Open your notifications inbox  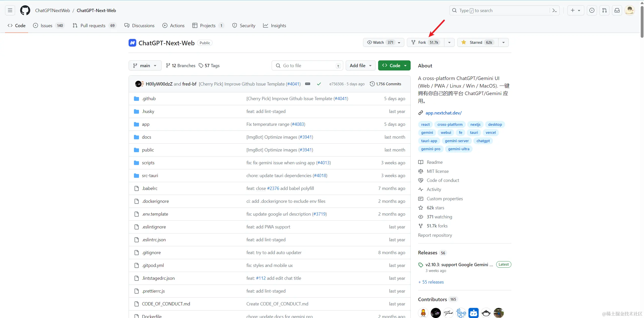point(617,10)
